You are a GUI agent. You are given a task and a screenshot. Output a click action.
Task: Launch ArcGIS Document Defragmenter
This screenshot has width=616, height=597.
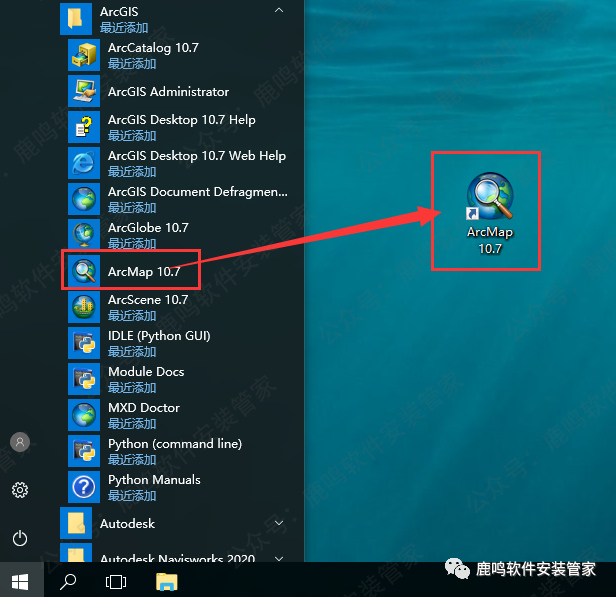coord(196,199)
